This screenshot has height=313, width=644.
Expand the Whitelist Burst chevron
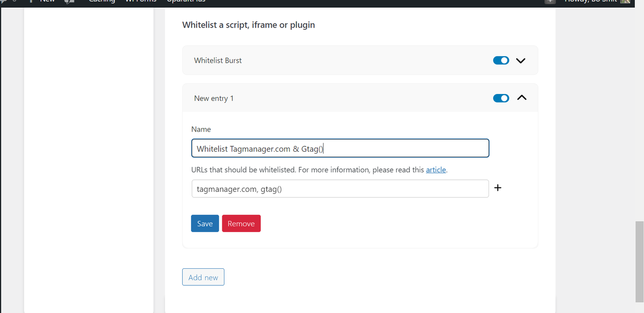[x=521, y=60]
